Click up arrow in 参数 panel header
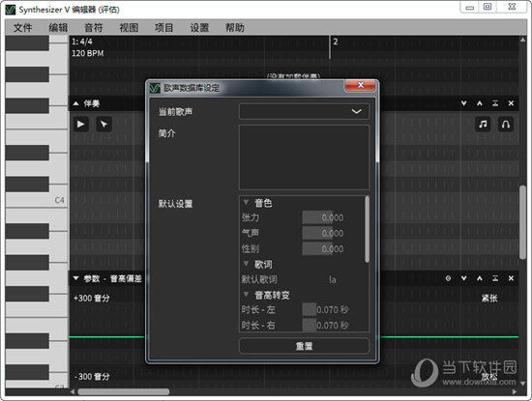Image resolution: width=532 pixels, height=401 pixels. 480,278
